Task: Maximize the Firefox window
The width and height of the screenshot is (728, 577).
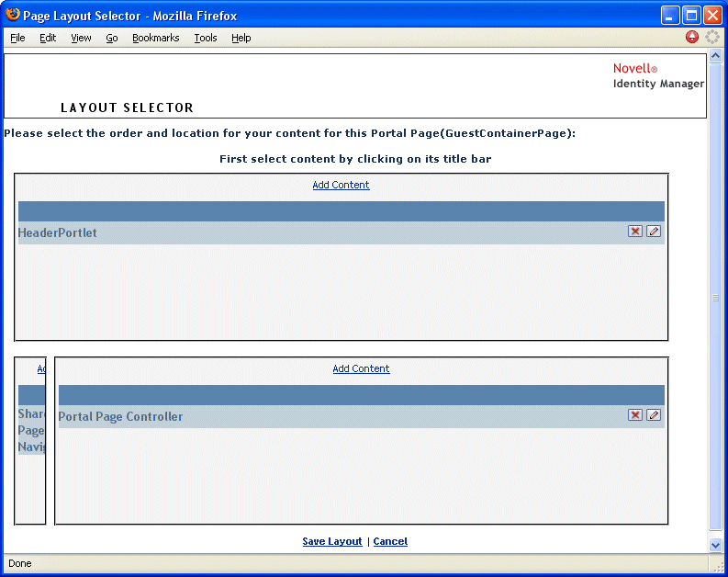Action: click(x=691, y=16)
